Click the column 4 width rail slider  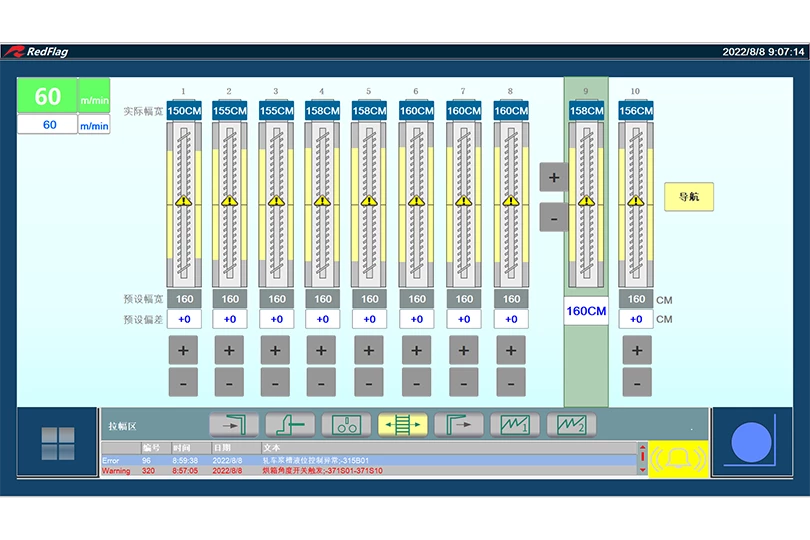322,204
